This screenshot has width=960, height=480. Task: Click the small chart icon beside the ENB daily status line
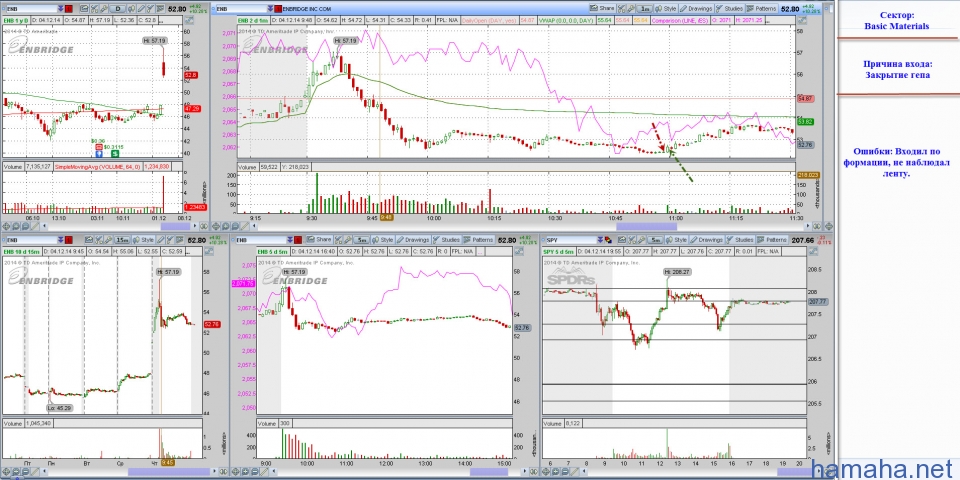(189, 20)
